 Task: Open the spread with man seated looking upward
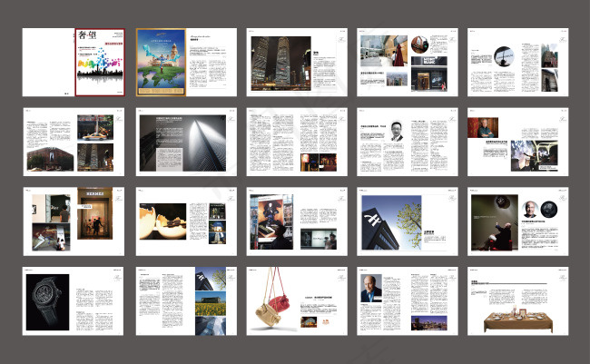[518, 221]
